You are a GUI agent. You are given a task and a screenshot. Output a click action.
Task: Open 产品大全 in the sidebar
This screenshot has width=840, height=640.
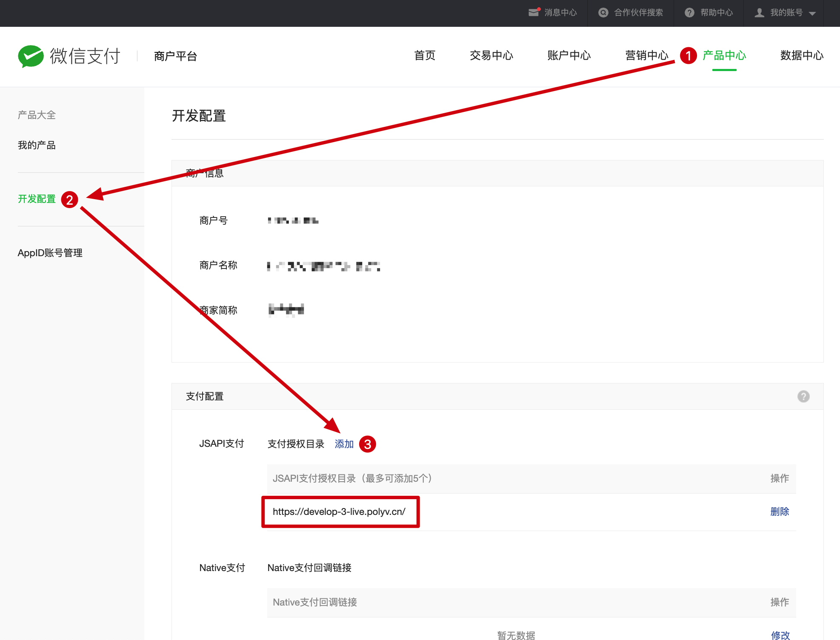tap(37, 115)
